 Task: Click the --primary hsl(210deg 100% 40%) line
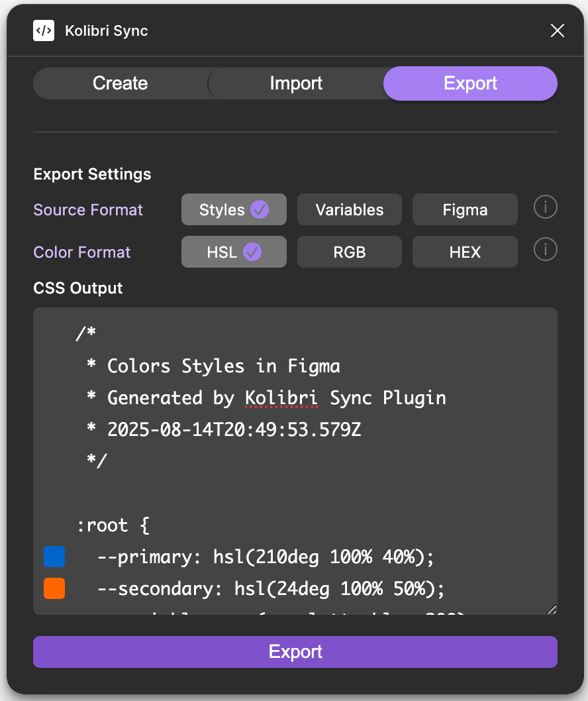pos(266,557)
